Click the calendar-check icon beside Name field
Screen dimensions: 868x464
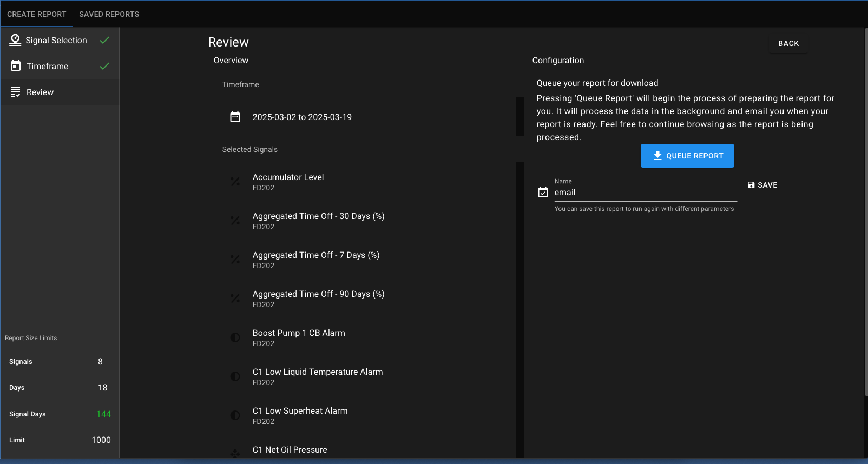[543, 192]
